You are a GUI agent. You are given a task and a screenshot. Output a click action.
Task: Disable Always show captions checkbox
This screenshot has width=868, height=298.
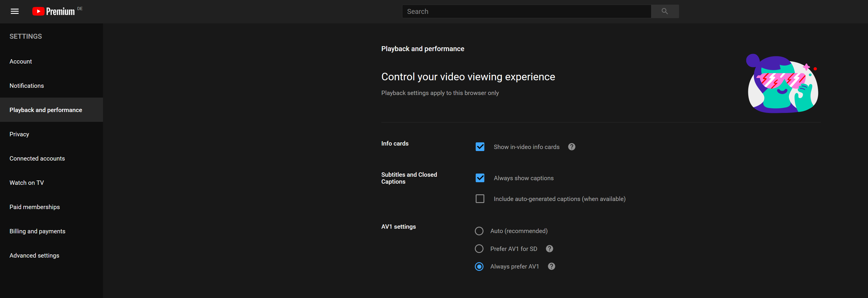pos(480,178)
